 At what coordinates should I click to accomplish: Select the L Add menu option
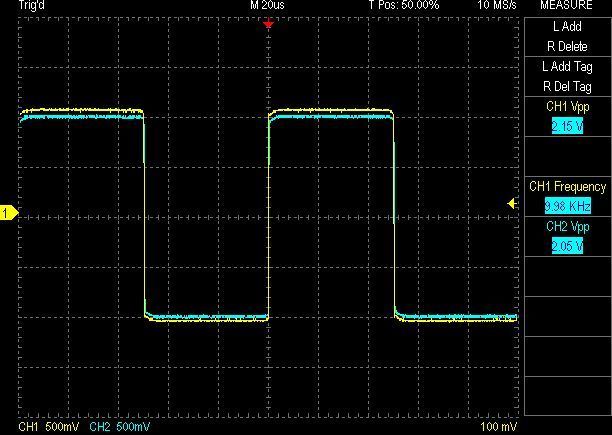[x=567, y=27]
